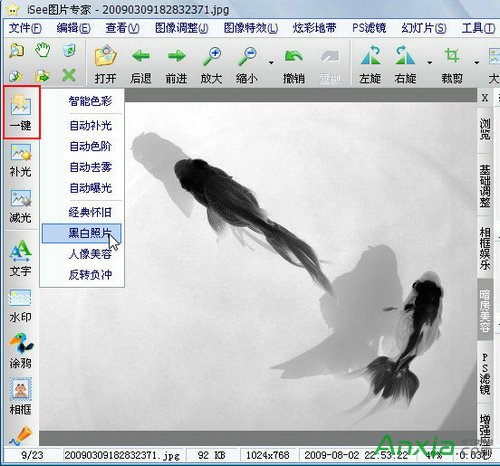
Task: Click the filename in status bar
Action: click(x=122, y=455)
